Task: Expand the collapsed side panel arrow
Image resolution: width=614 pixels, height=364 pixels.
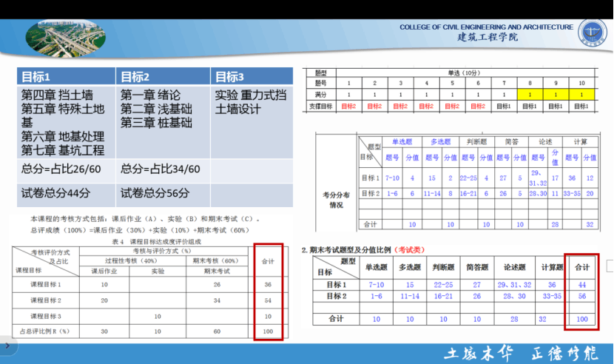Action: (x=7, y=346)
